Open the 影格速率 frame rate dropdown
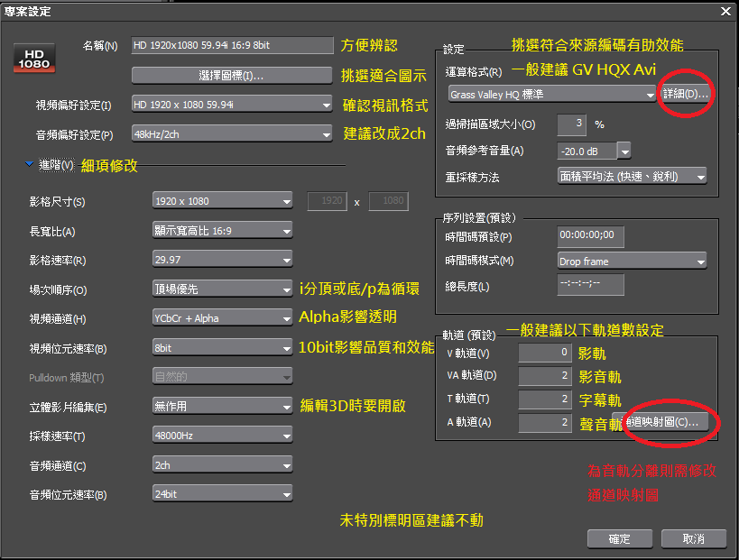 222,261
